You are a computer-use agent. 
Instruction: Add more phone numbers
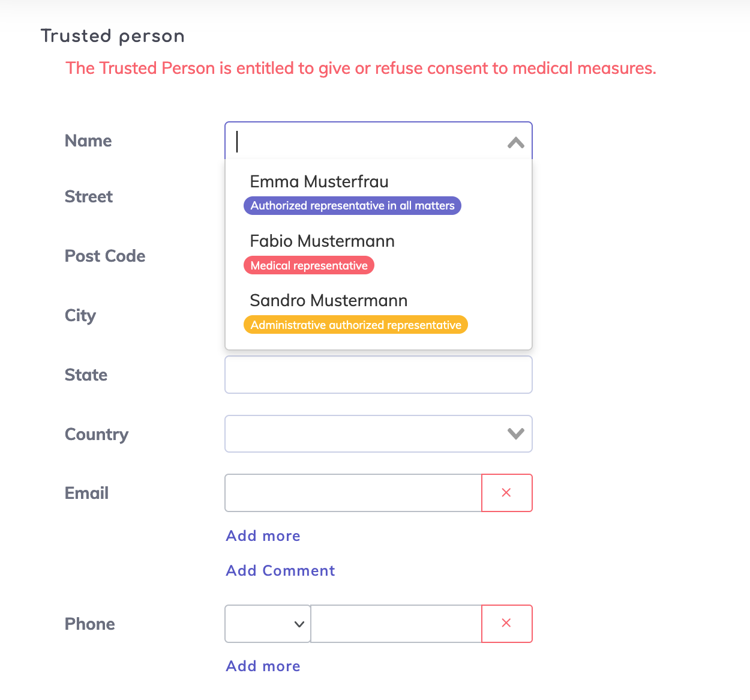[263, 666]
